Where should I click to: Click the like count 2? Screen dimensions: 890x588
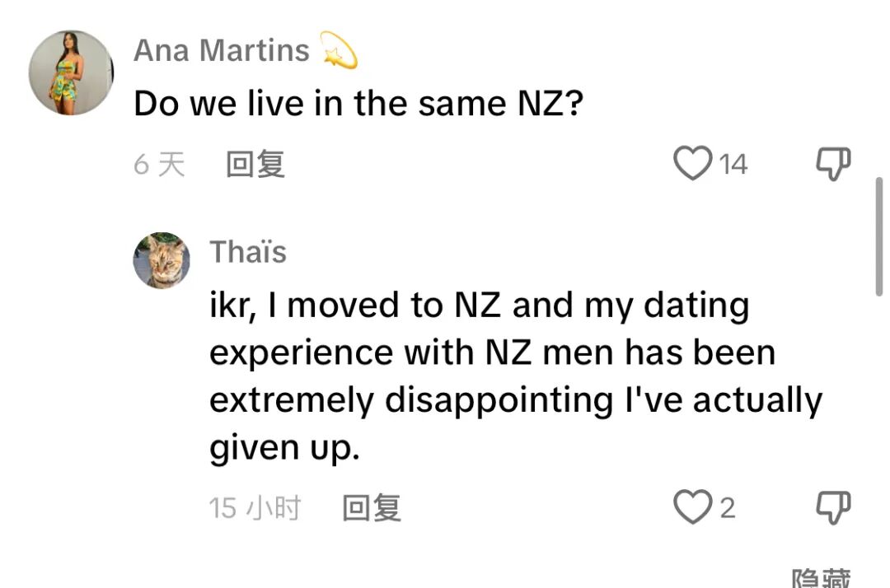(727, 508)
